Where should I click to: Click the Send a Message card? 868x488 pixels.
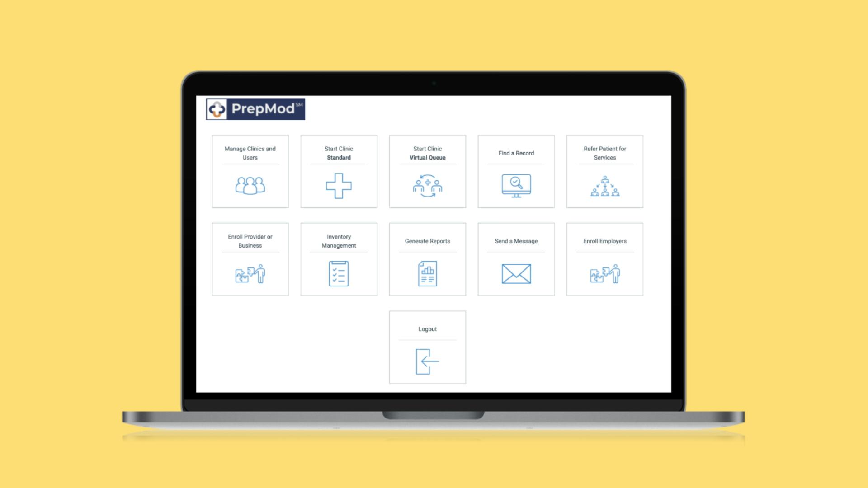coord(516,259)
